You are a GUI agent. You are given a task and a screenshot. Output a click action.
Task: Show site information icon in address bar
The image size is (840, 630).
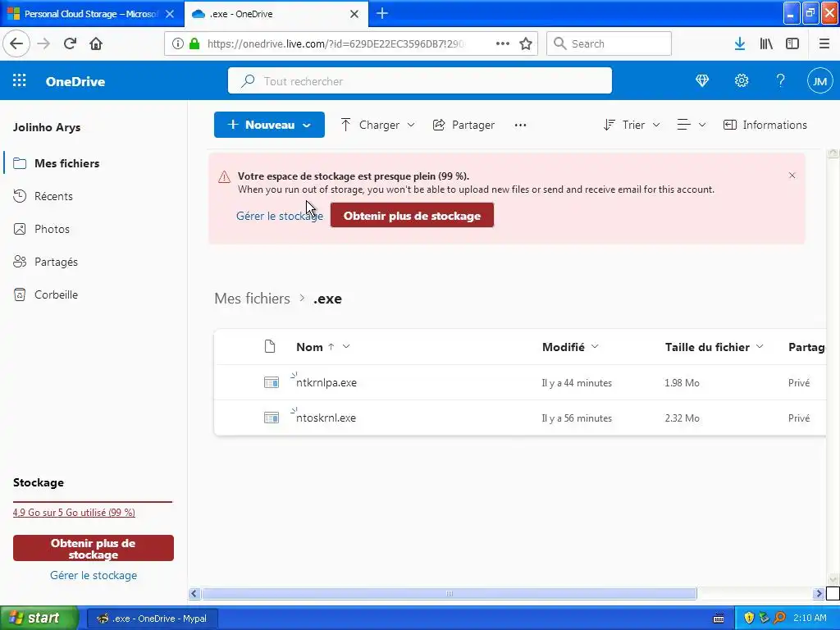178,43
